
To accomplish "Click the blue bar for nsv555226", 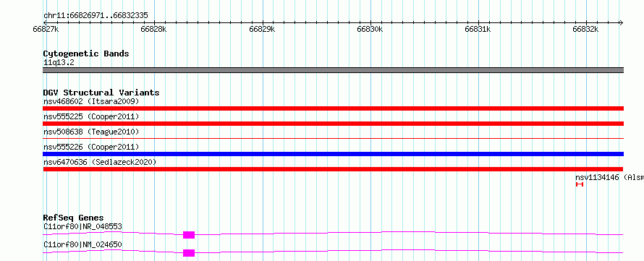I will click(333, 154).
